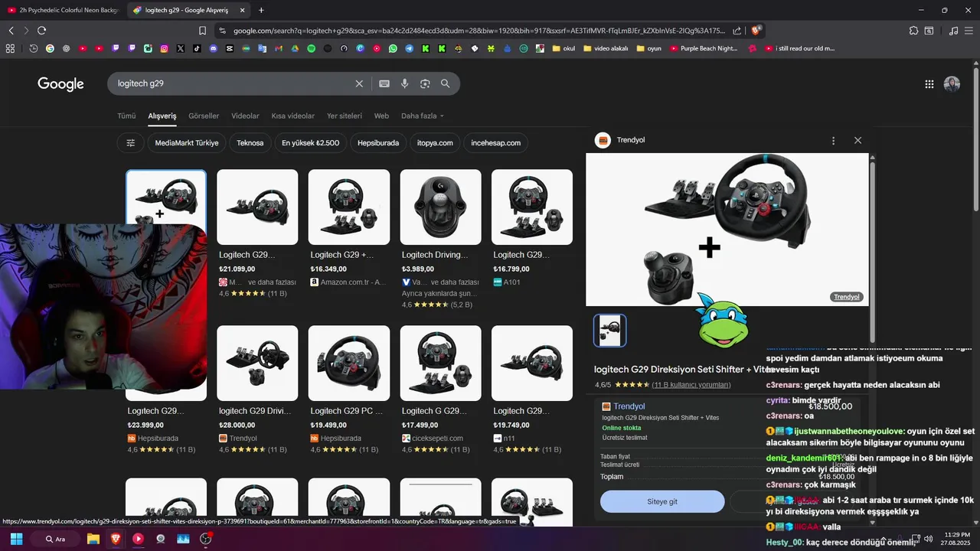Select the itopya.com filter chip

(x=435, y=143)
